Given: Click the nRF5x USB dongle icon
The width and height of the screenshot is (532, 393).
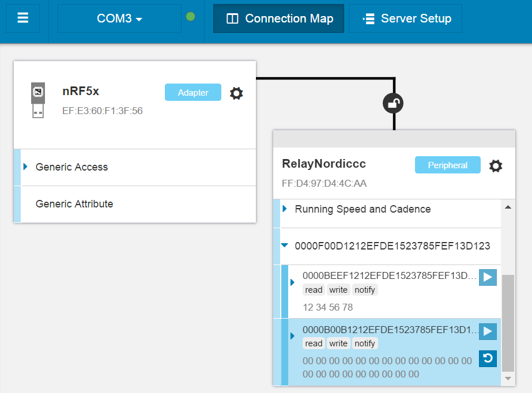Looking at the screenshot, I should click(x=38, y=100).
